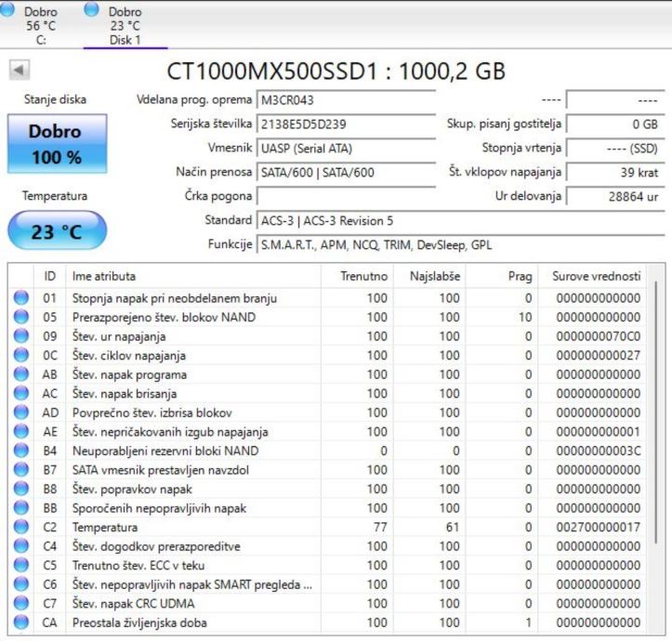The width and height of the screenshot is (672, 641).
Task: Click the host writes value 0 GB
Action: pos(615,124)
